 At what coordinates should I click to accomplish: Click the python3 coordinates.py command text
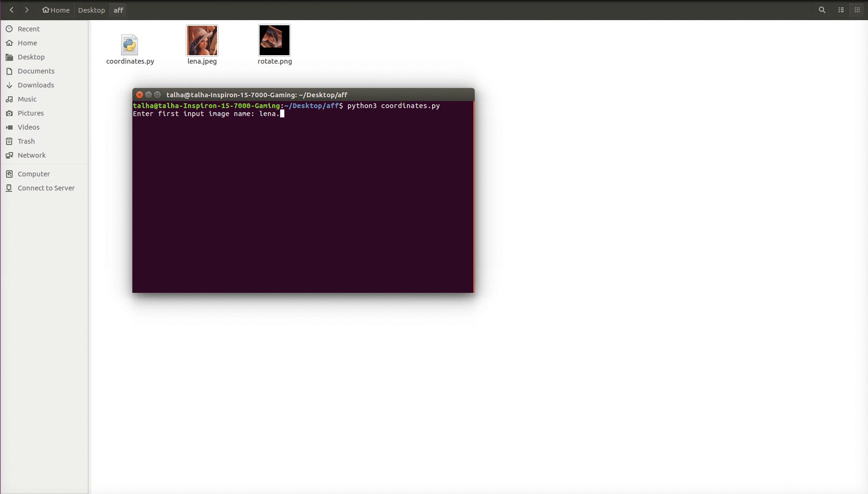point(393,106)
